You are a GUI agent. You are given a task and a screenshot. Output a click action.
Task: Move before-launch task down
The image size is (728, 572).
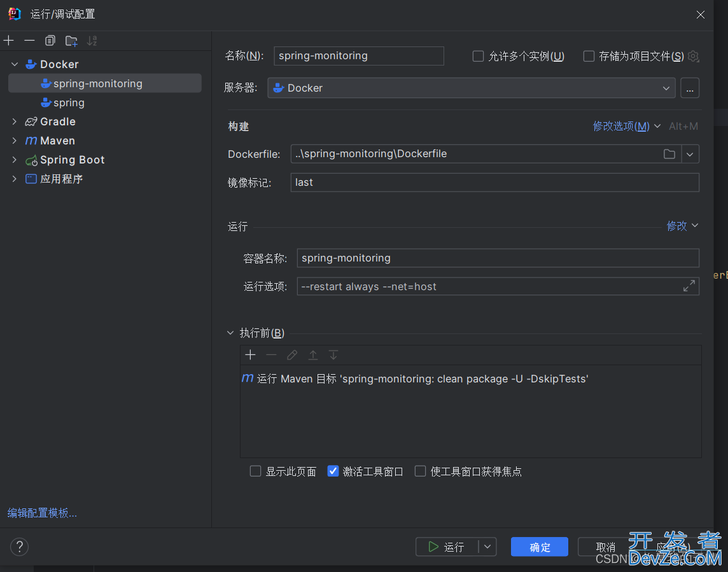(333, 355)
